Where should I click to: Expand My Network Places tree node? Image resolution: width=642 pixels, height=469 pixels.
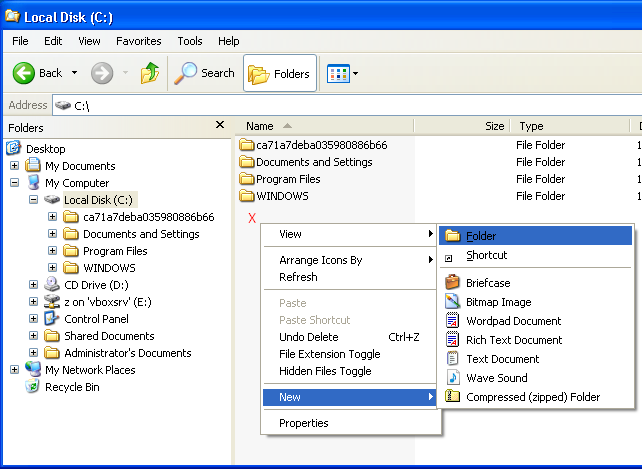click(x=14, y=370)
